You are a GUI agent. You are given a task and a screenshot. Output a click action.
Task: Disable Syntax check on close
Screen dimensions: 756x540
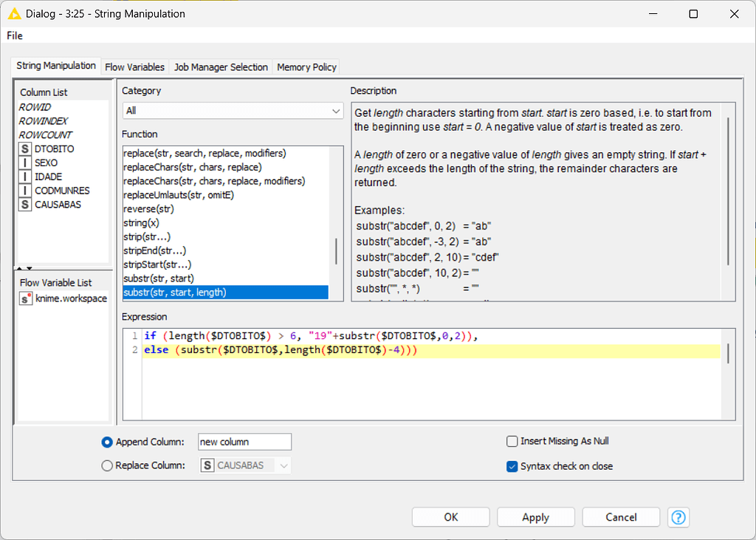click(x=512, y=466)
